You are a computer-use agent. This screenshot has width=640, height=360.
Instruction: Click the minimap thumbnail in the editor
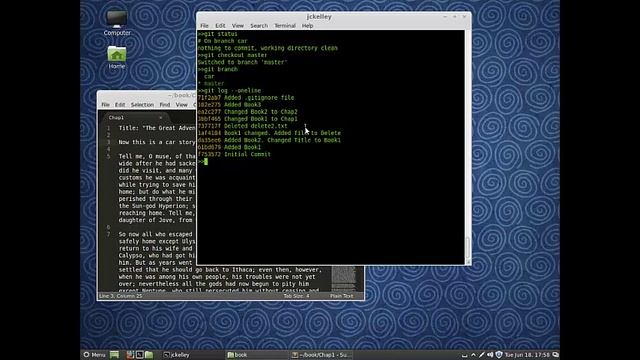click(344, 278)
